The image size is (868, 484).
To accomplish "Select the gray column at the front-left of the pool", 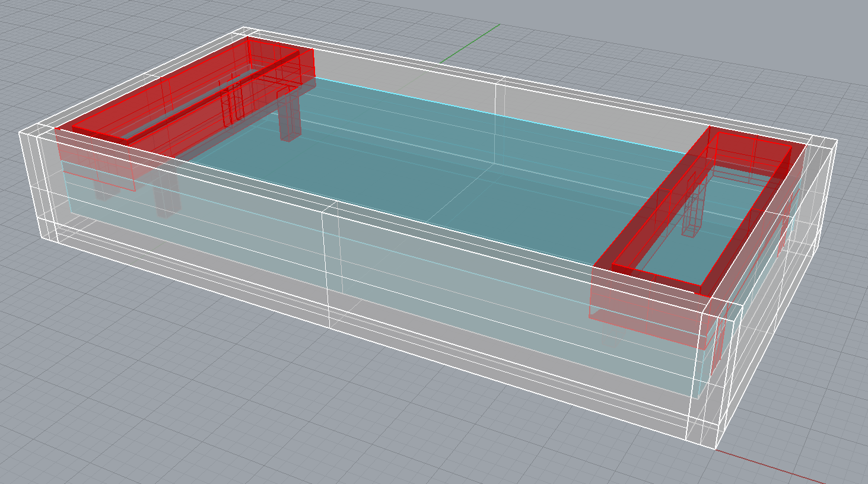I will pyautogui.click(x=167, y=196).
